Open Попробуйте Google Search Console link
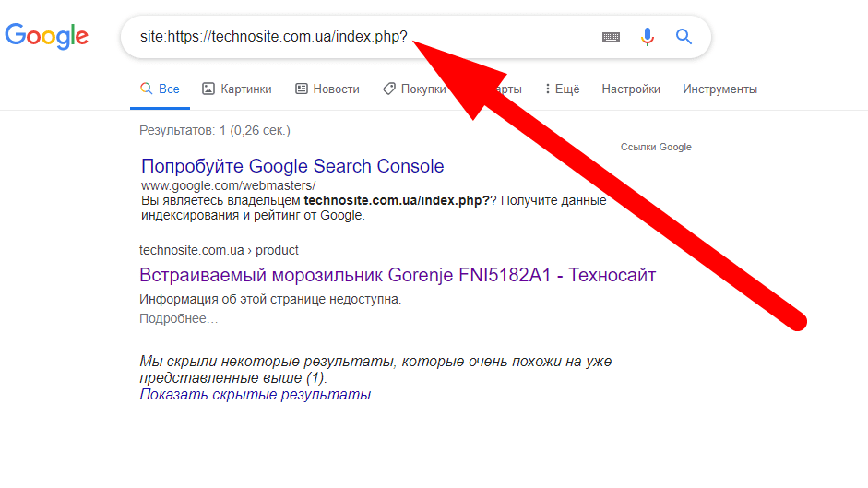Viewport: 868px width, 488px height. pyautogui.click(x=292, y=166)
